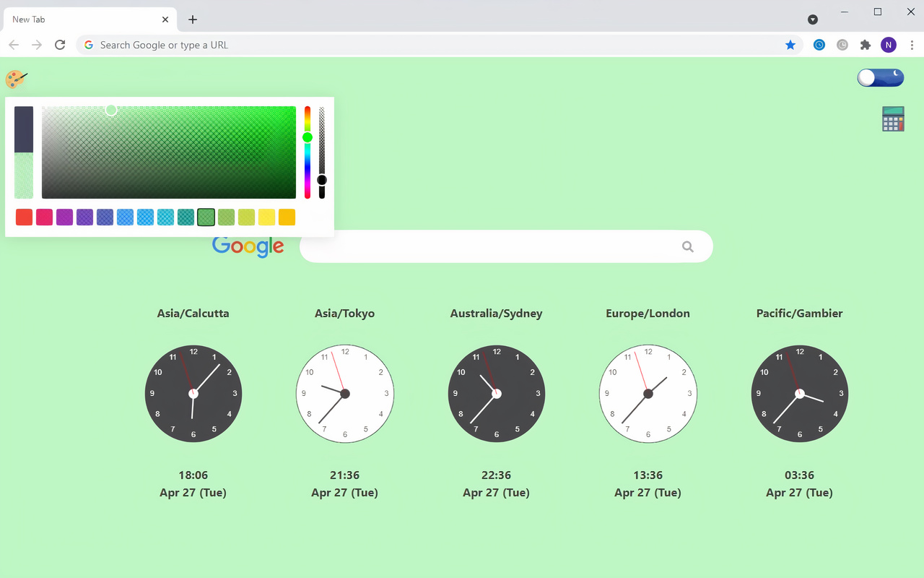Viewport: 924px width, 578px height.
Task: Open the Extensions puzzle-piece menu
Action: pyautogui.click(x=866, y=44)
